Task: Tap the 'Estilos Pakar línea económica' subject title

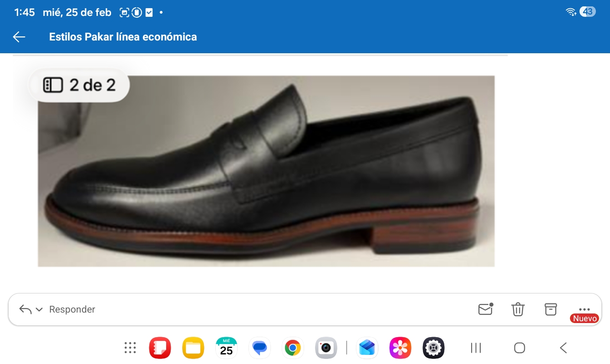Action: [123, 37]
